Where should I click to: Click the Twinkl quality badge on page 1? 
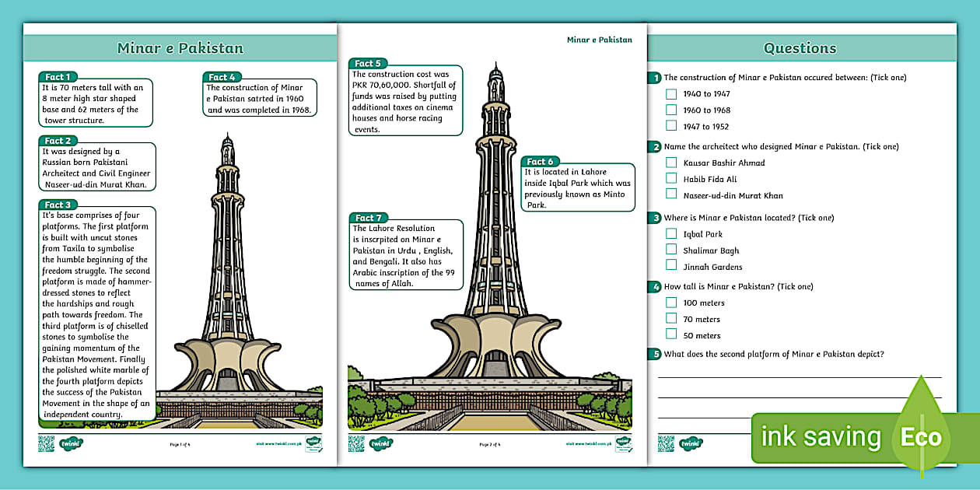[x=313, y=444]
